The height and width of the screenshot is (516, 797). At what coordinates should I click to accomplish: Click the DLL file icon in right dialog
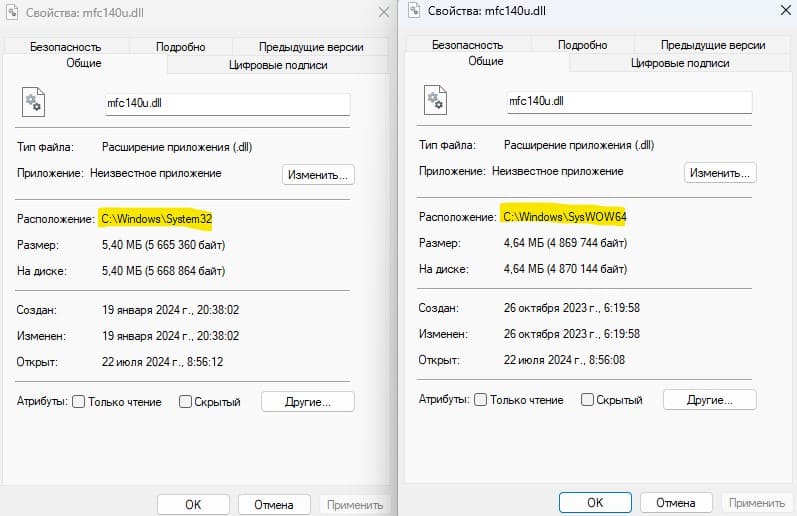click(436, 100)
